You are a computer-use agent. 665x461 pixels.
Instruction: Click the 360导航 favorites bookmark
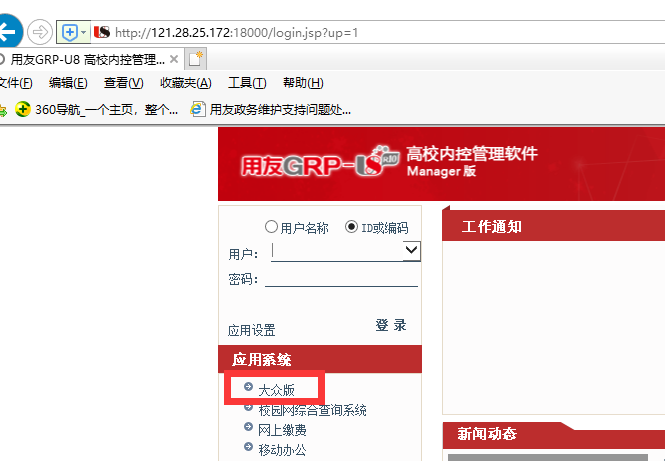(97, 109)
